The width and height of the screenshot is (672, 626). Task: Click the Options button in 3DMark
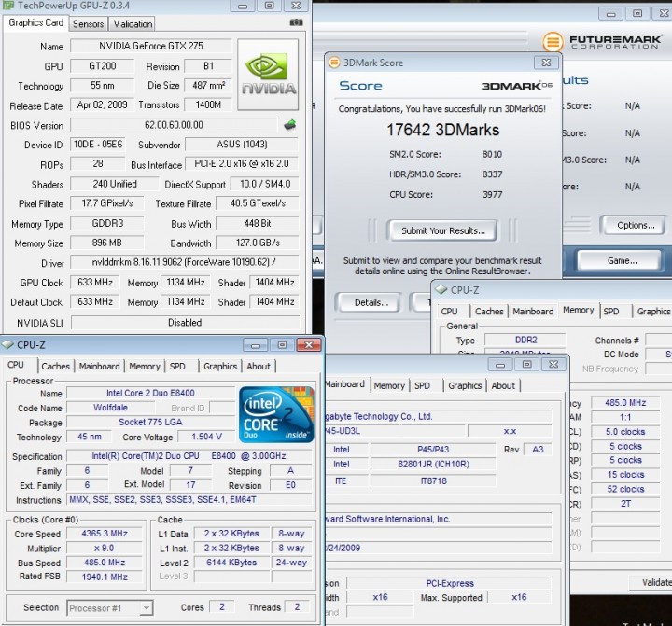[x=636, y=226]
